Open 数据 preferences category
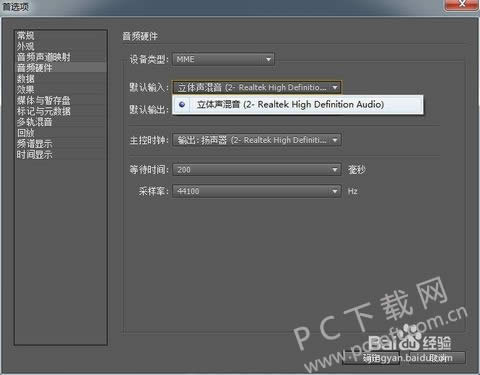The image size is (480, 375). (60, 79)
